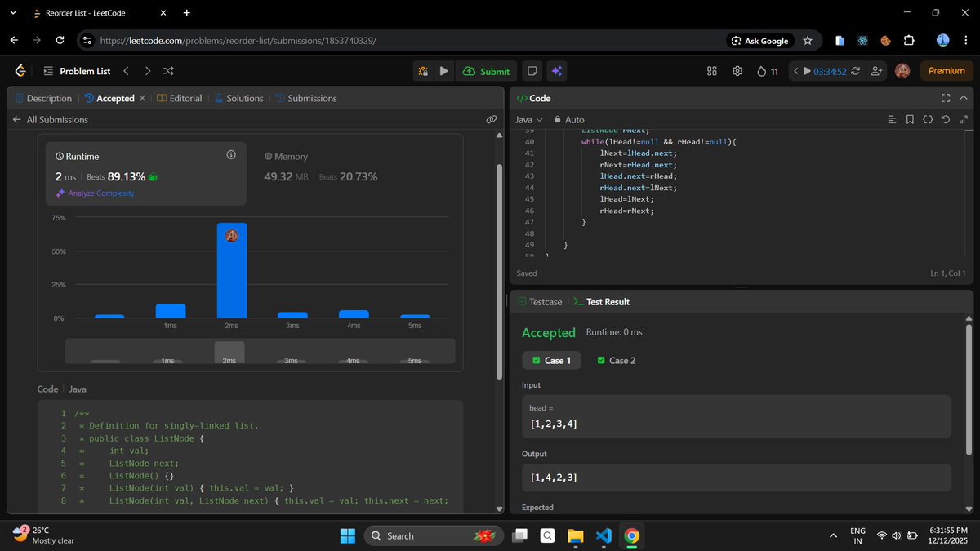Click the avatar on the 2ms bar
The width and height of the screenshot is (980, 551).
point(231,236)
